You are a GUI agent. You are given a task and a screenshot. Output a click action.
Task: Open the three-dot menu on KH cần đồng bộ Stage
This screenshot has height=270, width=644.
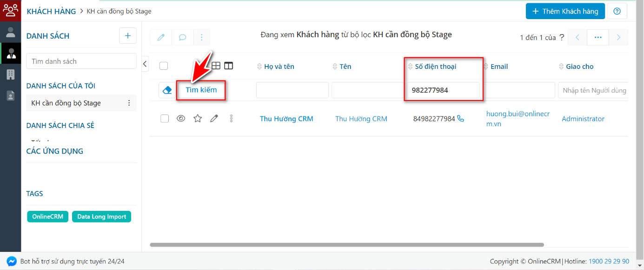coord(129,102)
